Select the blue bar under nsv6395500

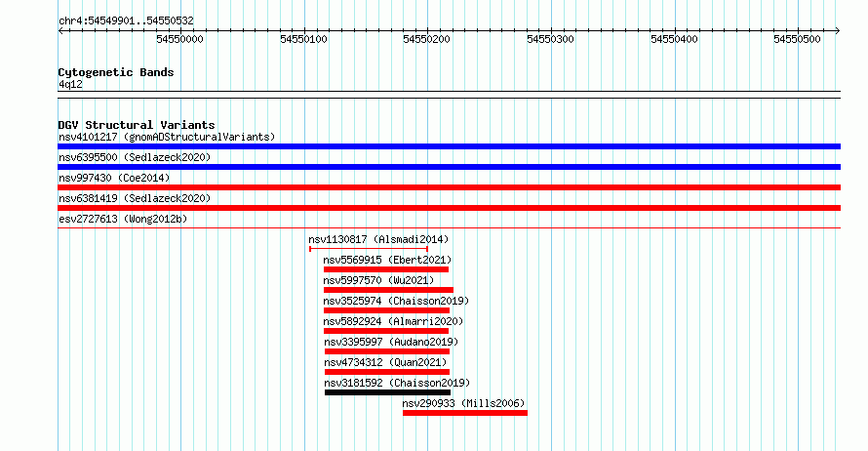tap(449, 167)
